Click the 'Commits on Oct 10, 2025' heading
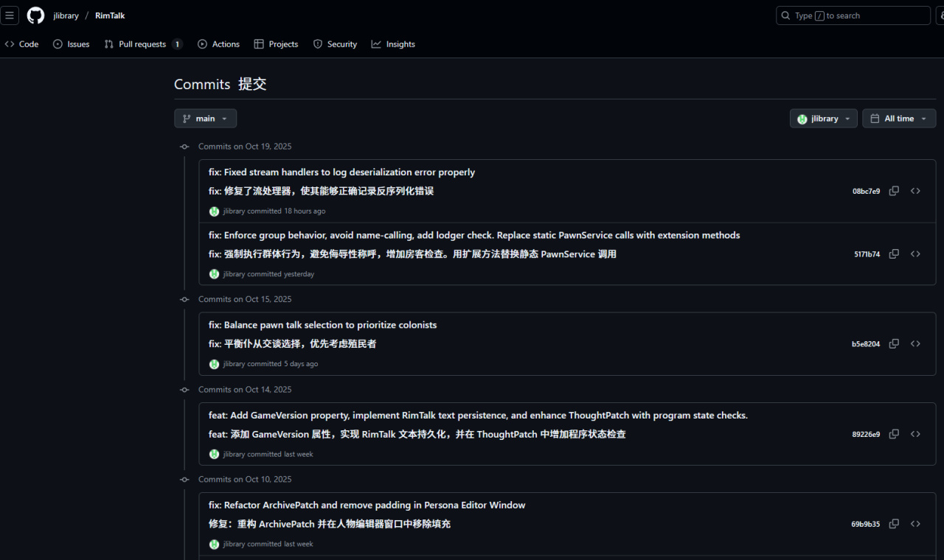 click(x=245, y=480)
